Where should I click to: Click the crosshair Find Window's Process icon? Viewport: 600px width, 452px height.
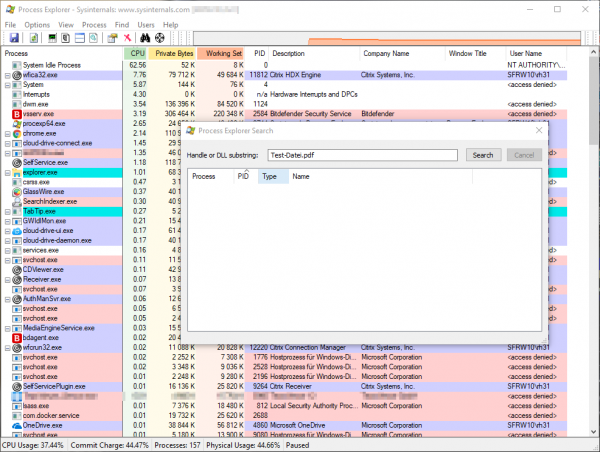click(160, 38)
